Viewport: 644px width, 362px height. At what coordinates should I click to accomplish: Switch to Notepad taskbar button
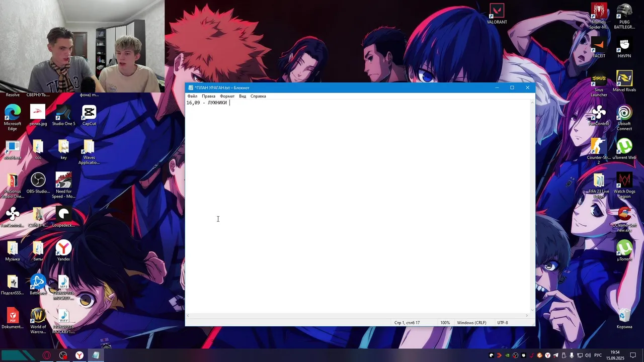[96, 355]
